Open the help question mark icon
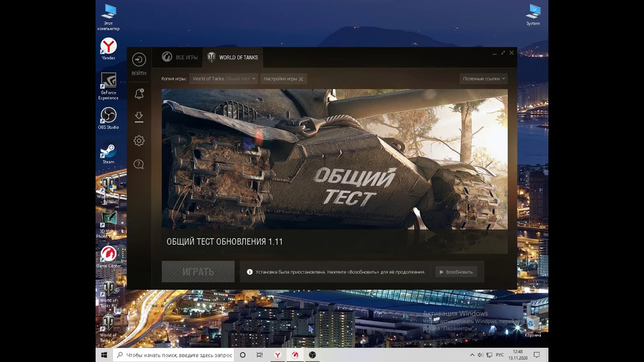 pos(139,164)
